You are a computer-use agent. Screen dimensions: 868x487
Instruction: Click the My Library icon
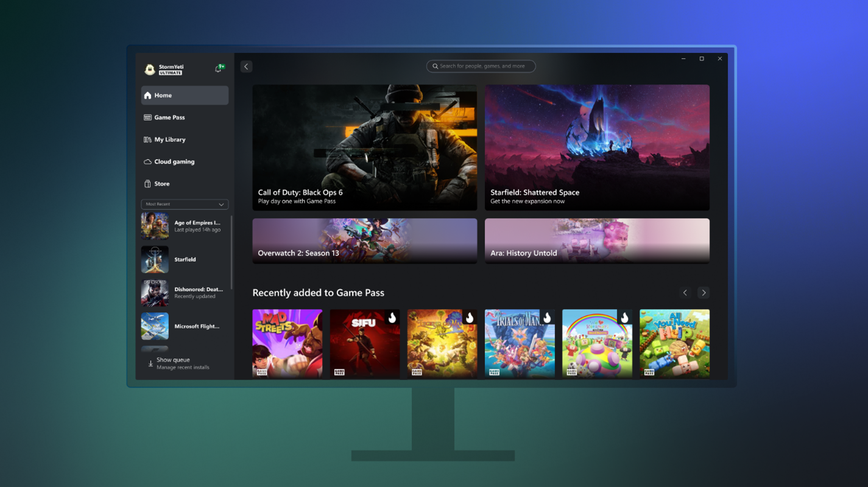(147, 139)
